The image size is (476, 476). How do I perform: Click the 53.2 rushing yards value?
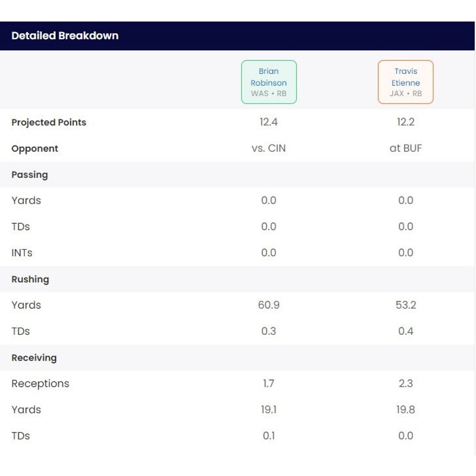pos(405,305)
